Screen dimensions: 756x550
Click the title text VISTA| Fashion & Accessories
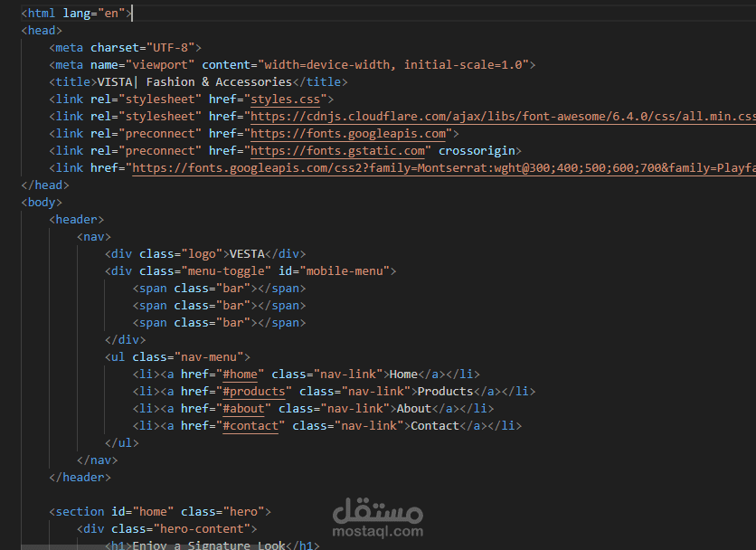tap(194, 82)
